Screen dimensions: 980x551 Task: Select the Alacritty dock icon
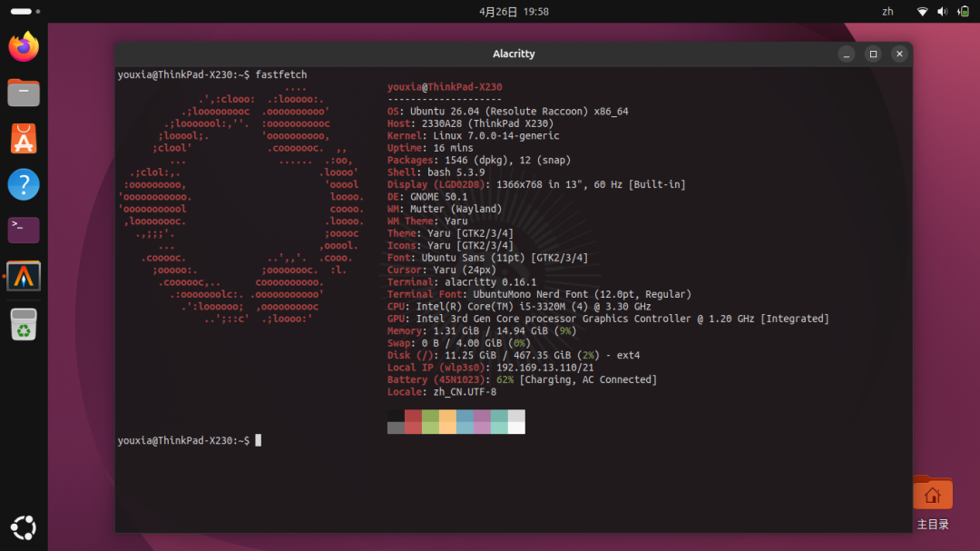click(x=24, y=276)
